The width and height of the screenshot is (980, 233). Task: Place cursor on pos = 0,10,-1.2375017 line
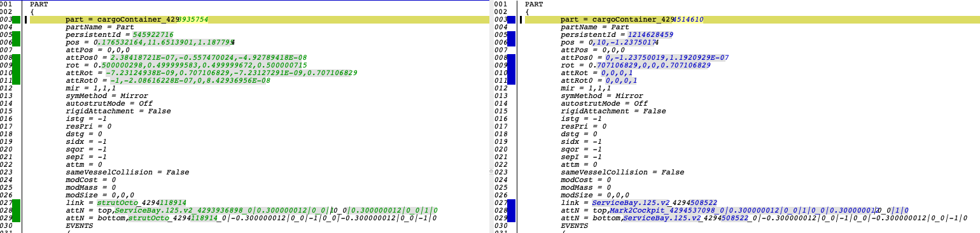point(609,42)
